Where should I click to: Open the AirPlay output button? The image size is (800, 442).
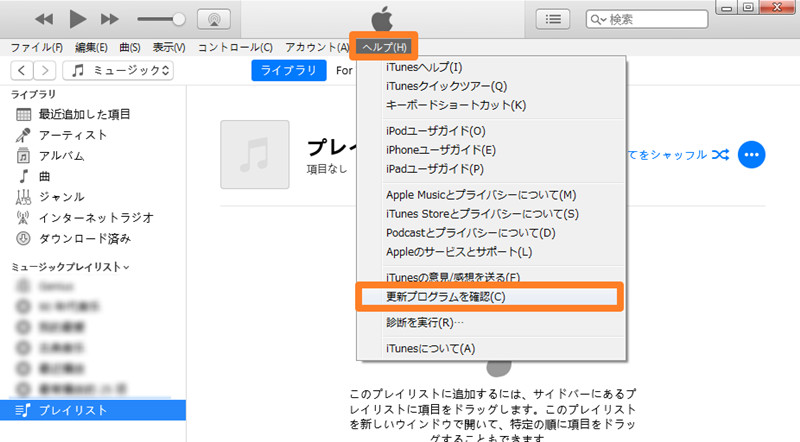[x=214, y=19]
